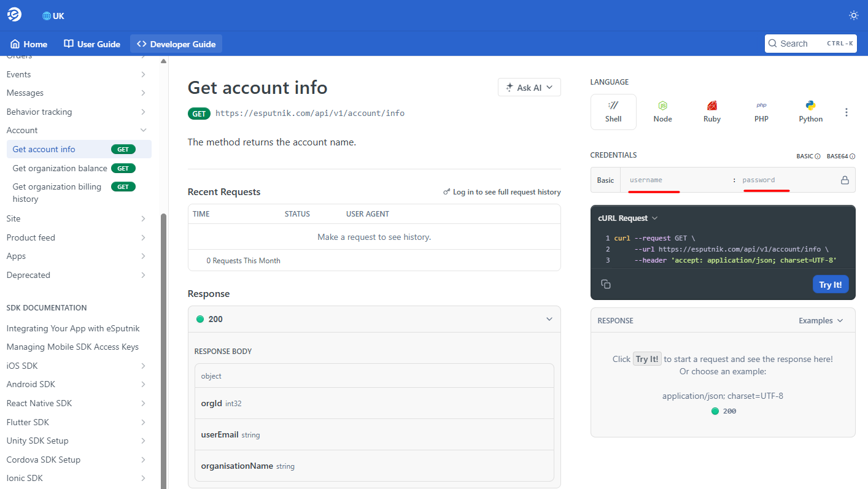
Task: Switch to the Developer Guide tab
Action: (x=176, y=44)
